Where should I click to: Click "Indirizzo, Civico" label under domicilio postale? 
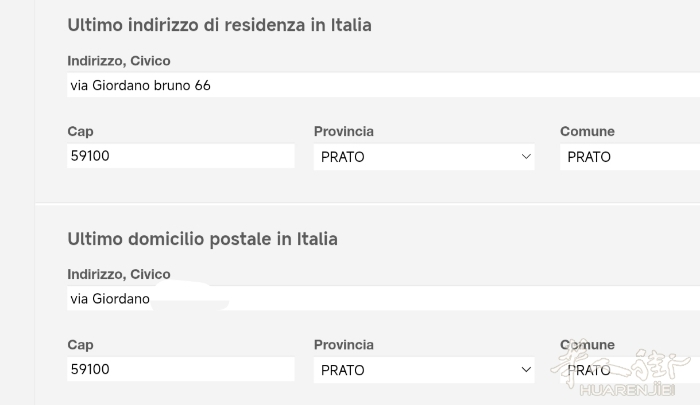(119, 274)
